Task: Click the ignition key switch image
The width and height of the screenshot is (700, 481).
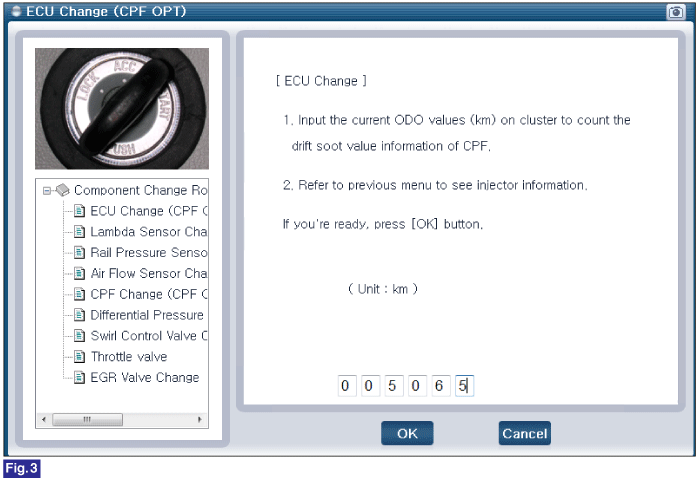Action: pos(122,109)
